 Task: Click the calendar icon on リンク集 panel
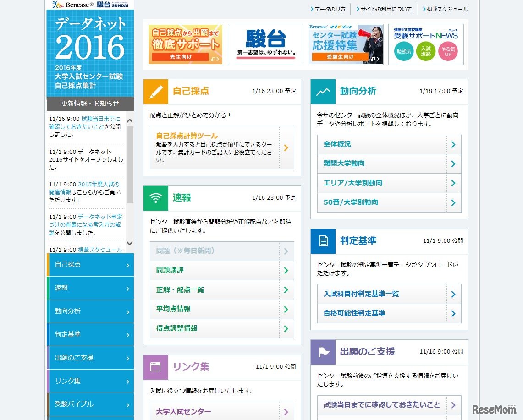[156, 366]
